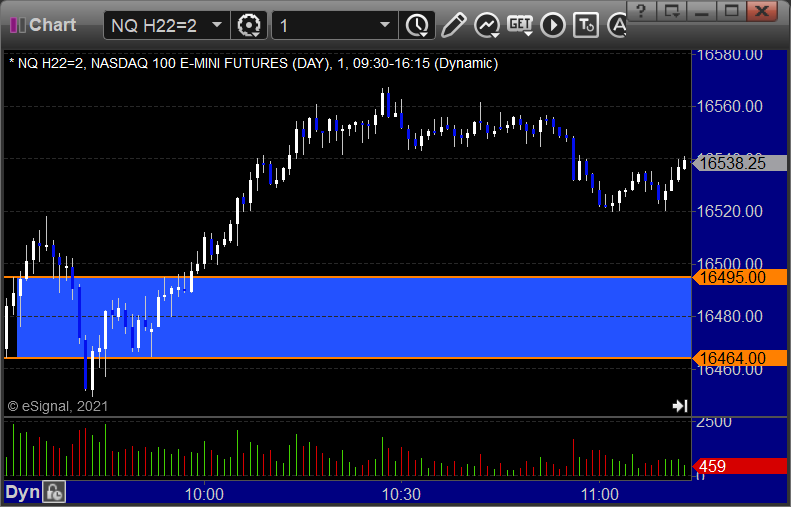The height and width of the screenshot is (507, 791).
Task: Click the 16560.00 price axis label
Action: pos(729,106)
